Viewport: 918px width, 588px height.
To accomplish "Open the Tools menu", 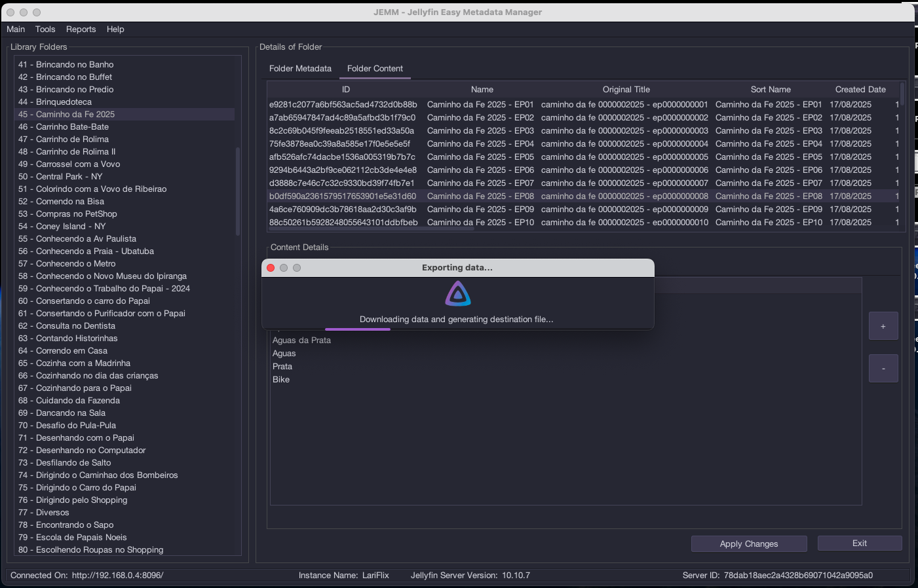I will (45, 29).
